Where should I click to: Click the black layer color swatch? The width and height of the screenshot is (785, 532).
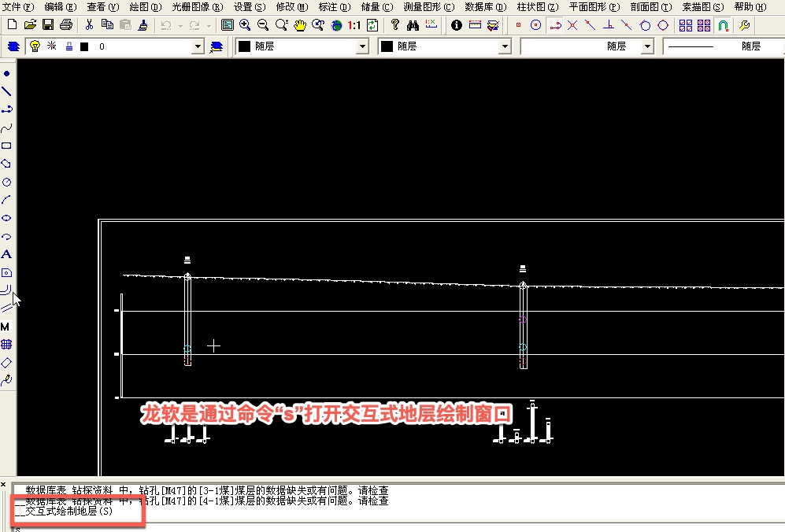pyautogui.click(x=84, y=46)
